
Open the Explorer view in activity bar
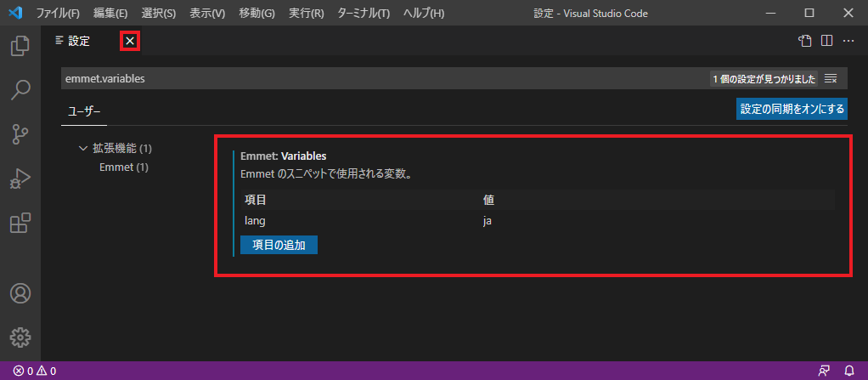click(20, 45)
